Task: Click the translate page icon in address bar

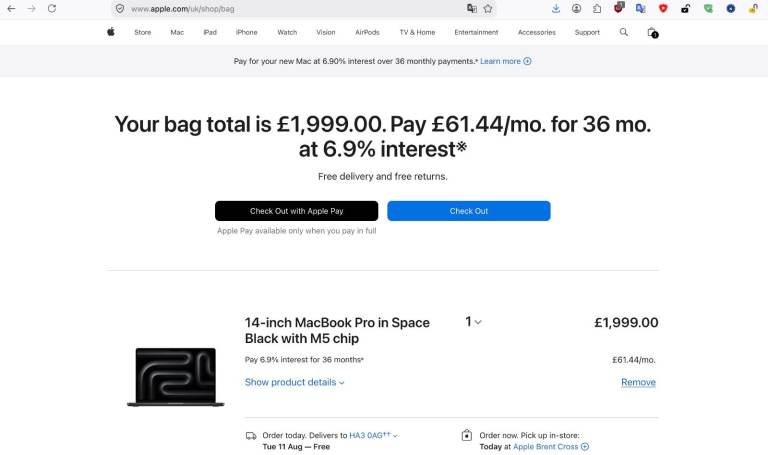Action: [x=472, y=8]
